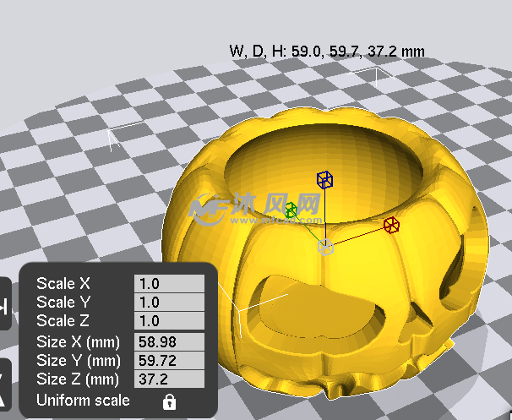Viewport: 512px width, 420px height.
Task: Click the blue Z-axis scale handle
Action: 324,179
